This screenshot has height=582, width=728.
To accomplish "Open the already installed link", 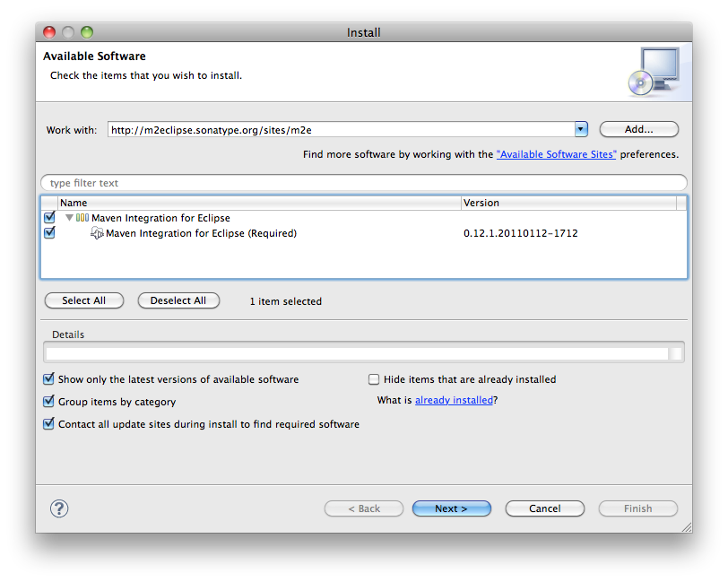I will [454, 401].
